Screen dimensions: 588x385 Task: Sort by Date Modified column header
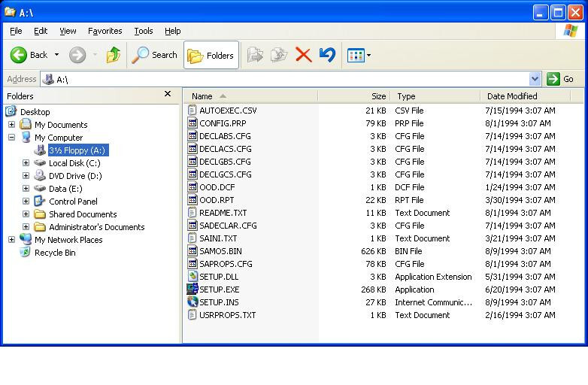point(526,96)
